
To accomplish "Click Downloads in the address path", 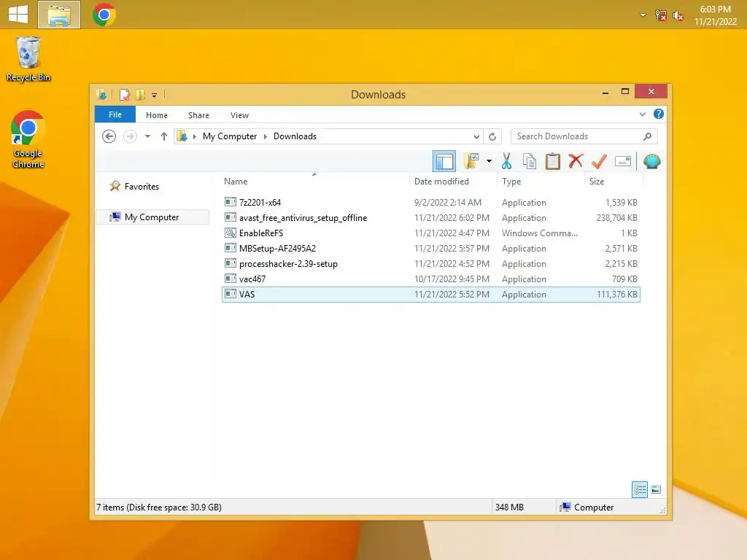I will click(295, 136).
